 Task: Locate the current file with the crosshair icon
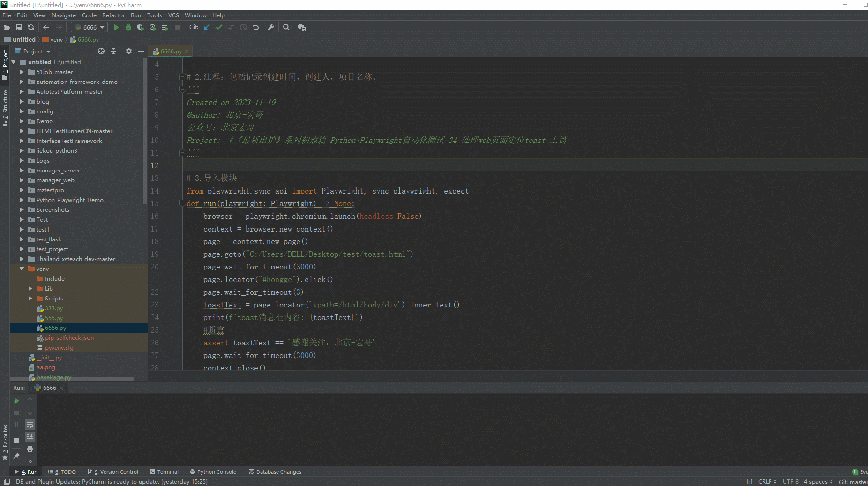click(x=101, y=51)
